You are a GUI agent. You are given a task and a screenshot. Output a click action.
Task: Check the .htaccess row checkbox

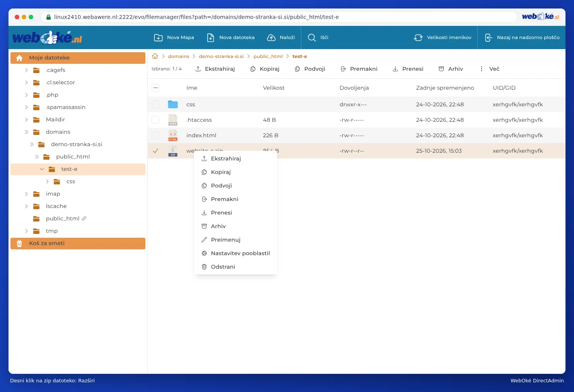pyautogui.click(x=155, y=120)
